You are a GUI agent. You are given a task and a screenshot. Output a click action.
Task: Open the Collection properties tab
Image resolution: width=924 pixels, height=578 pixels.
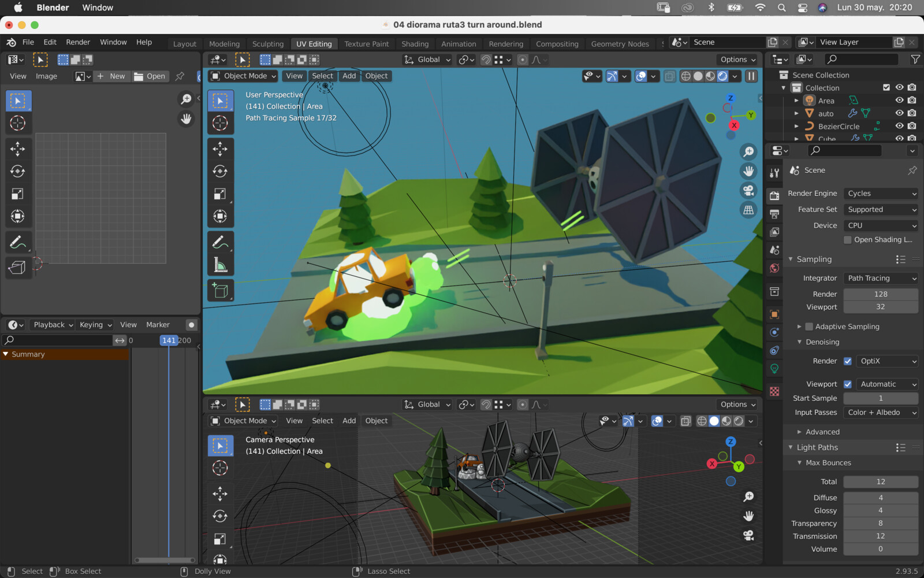click(x=774, y=291)
